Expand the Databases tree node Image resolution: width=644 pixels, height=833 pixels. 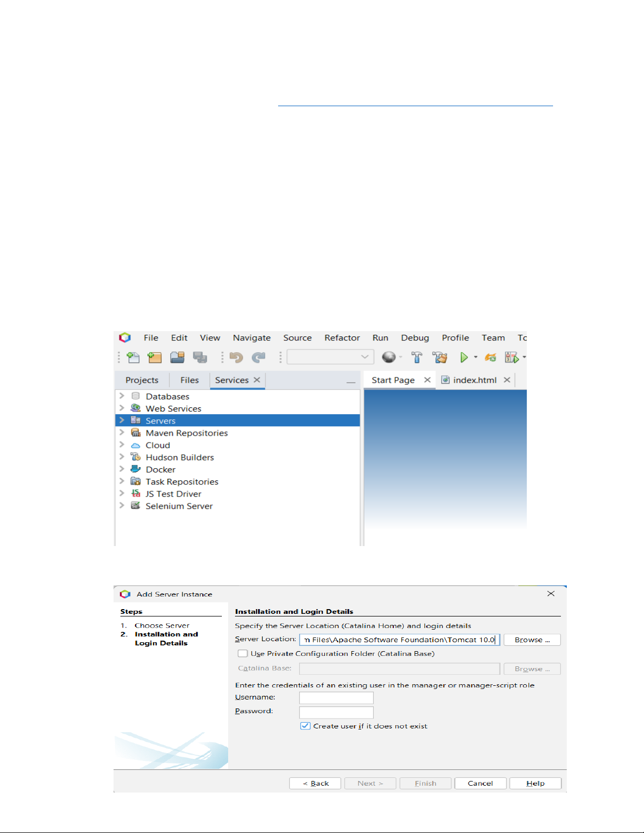point(122,396)
